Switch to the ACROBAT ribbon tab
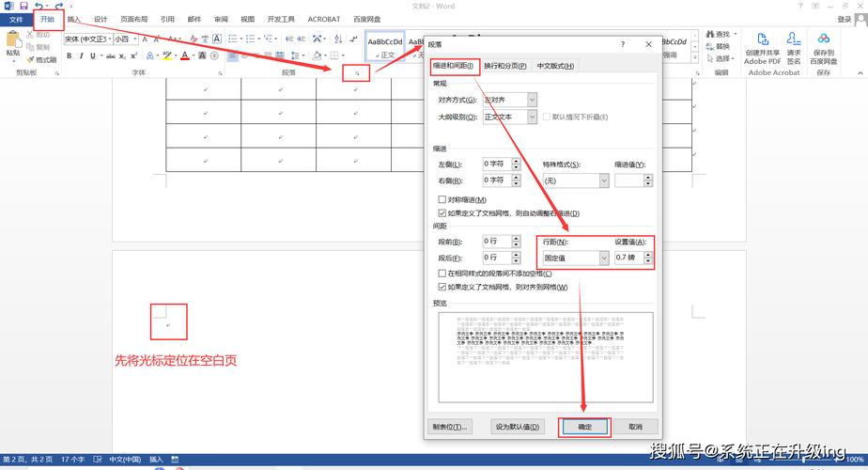The width and height of the screenshot is (868, 470). (x=324, y=20)
